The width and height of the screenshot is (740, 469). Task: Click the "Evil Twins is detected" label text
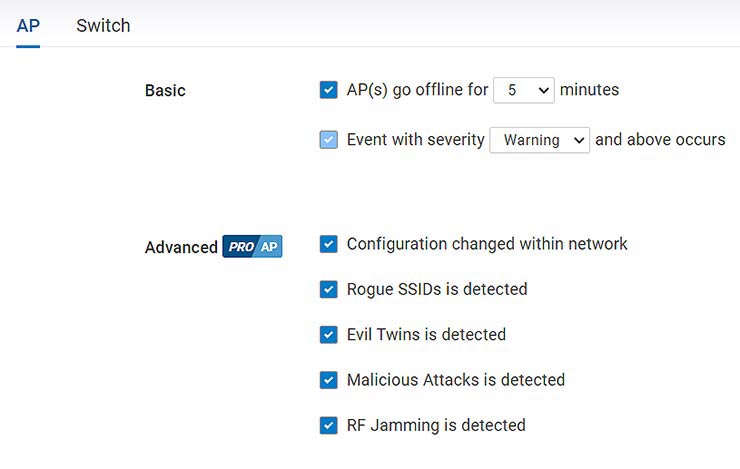[426, 334]
